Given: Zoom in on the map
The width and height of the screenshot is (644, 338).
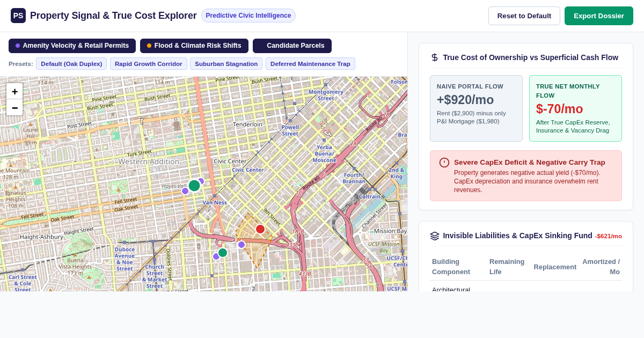Looking at the screenshot, I should [14, 91].
